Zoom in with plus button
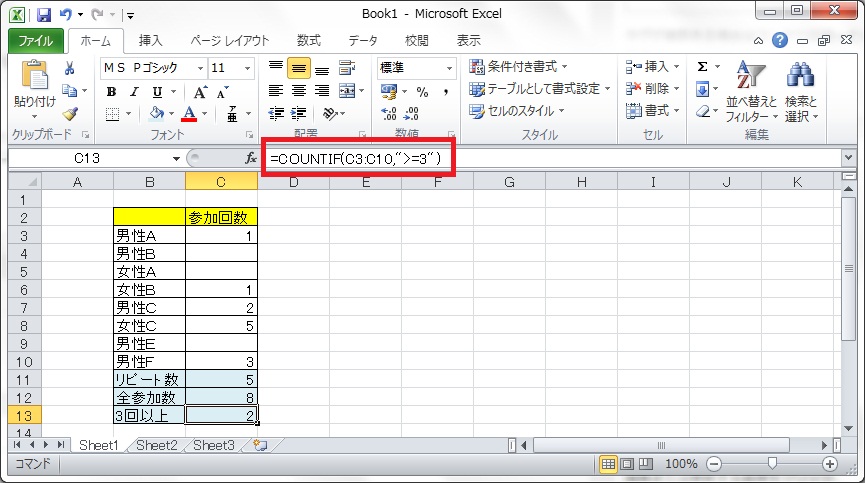The width and height of the screenshot is (865, 483). 830,464
